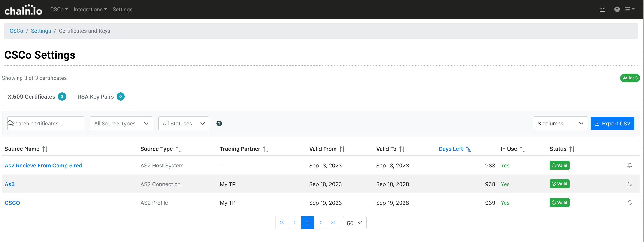Click bell icon for As2 Connection row
This screenshot has width=644, height=242.
tap(629, 184)
